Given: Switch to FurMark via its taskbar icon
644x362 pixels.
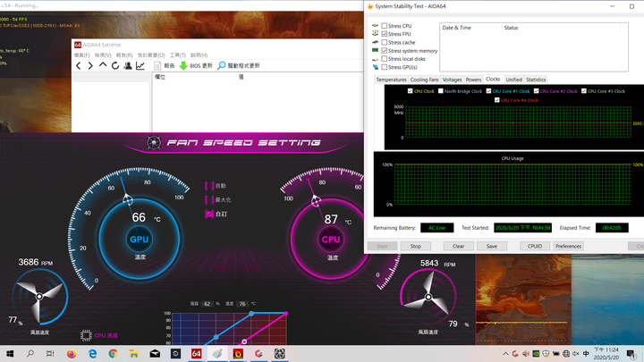Looking at the screenshot, I should pyautogui.click(x=238, y=354).
